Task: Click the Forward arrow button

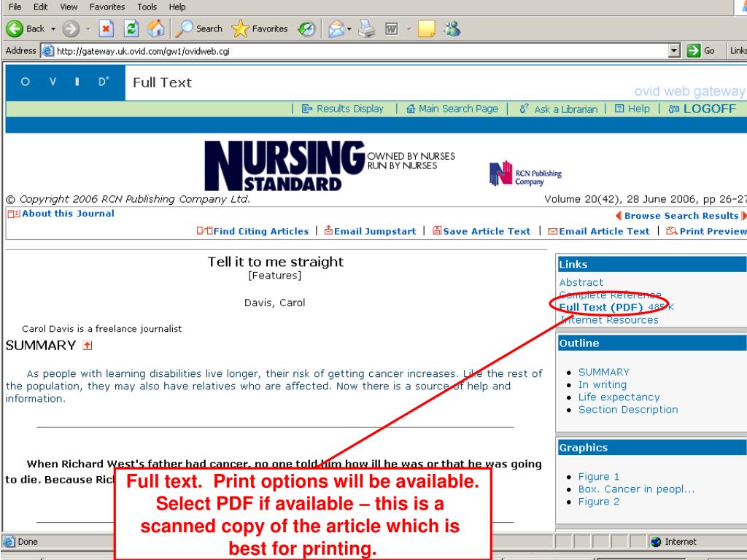Action: pos(71,29)
